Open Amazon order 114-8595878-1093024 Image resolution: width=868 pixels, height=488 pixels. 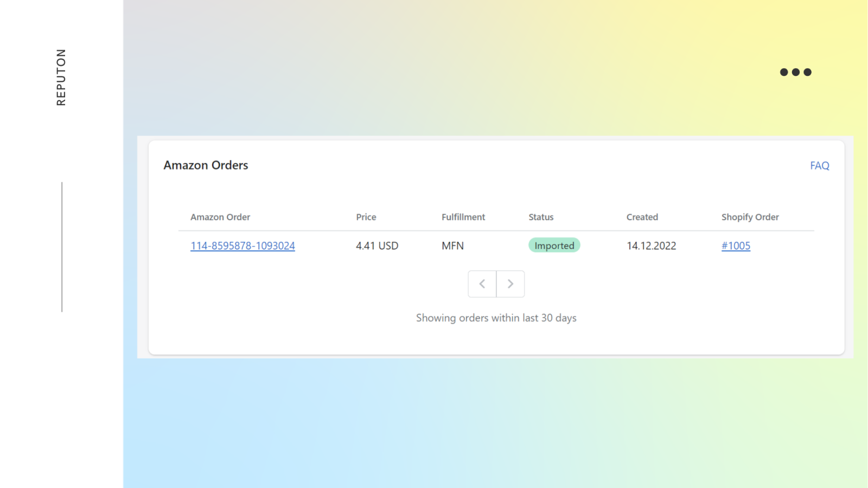click(x=242, y=246)
